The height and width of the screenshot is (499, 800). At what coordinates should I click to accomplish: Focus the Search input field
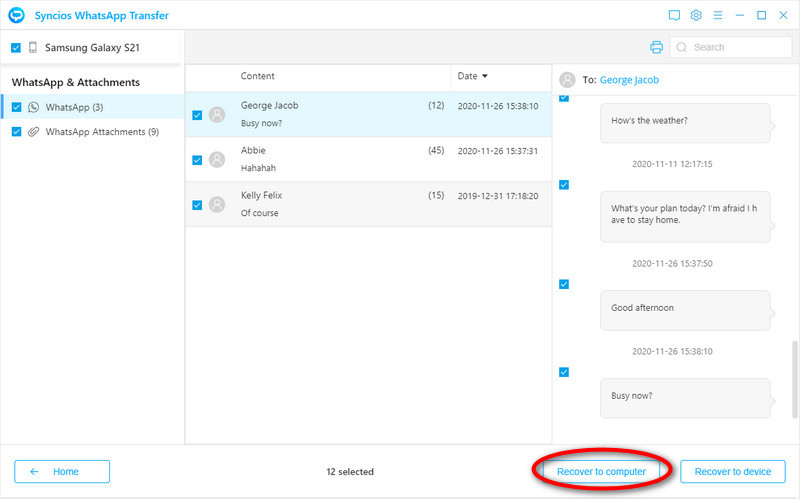point(731,47)
